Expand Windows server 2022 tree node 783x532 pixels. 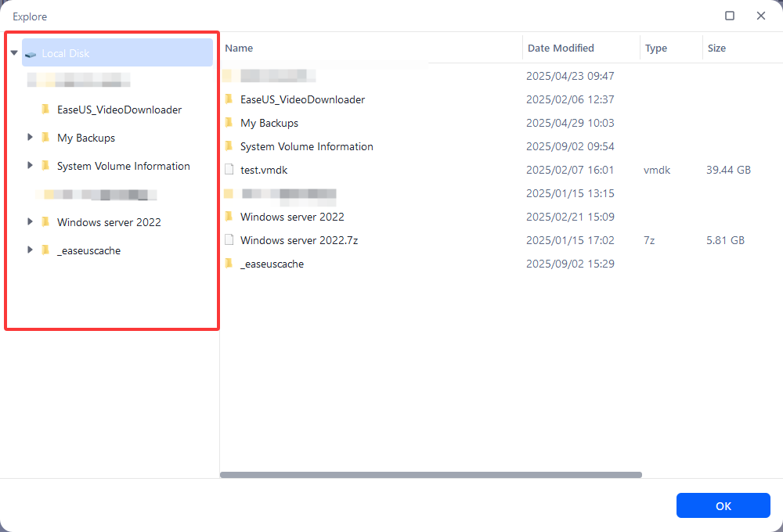[x=30, y=222]
